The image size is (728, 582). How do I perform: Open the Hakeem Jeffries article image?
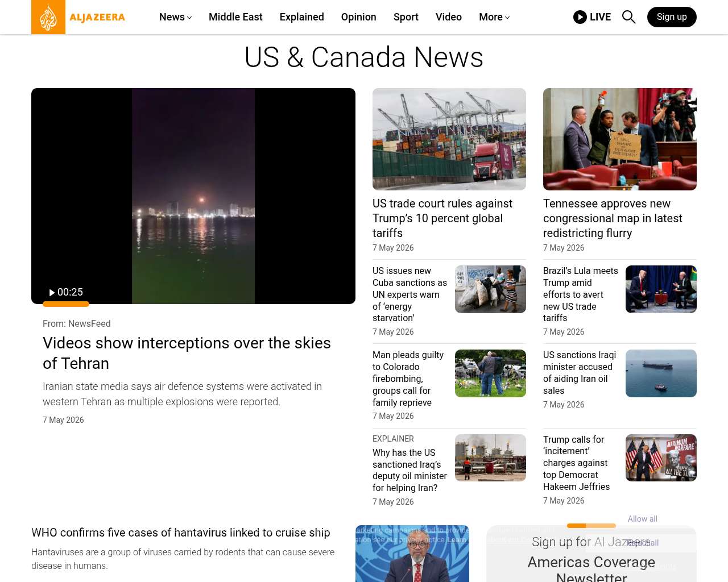661,458
